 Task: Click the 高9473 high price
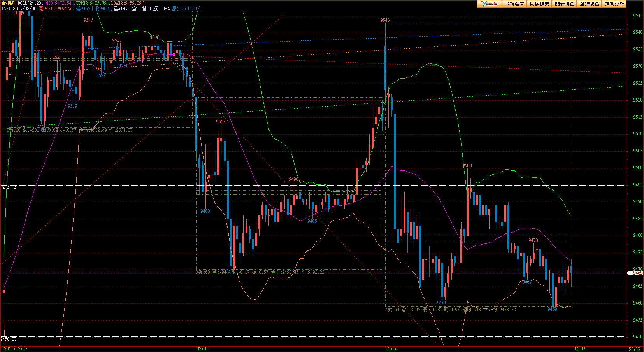pyautogui.click(x=65, y=9)
